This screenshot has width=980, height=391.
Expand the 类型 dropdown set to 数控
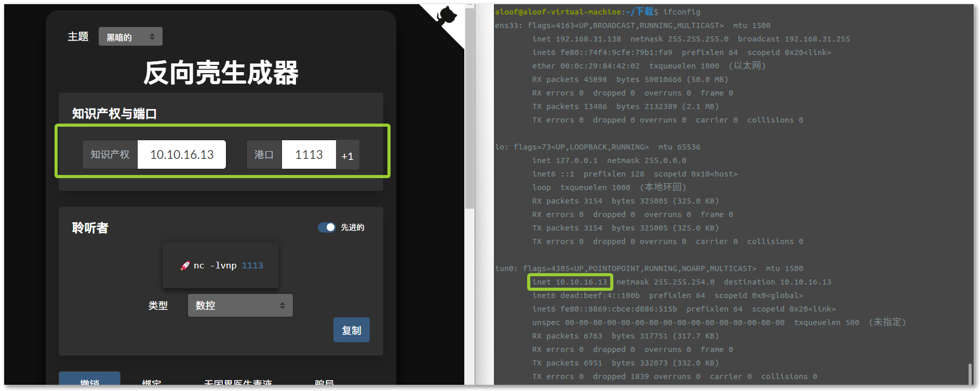pos(240,305)
